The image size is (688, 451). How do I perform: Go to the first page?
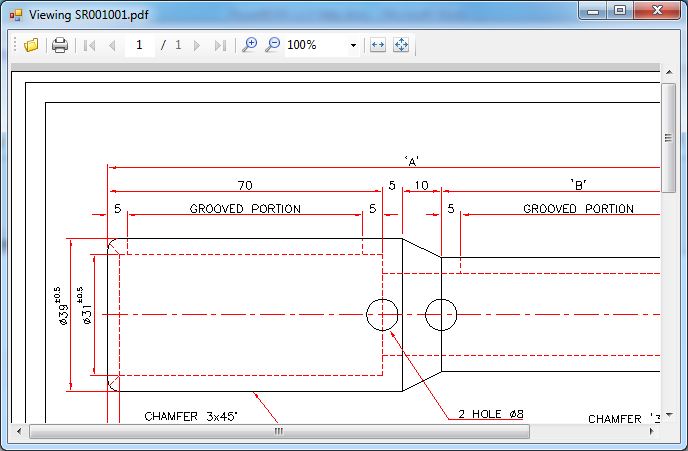tap(89, 46)
